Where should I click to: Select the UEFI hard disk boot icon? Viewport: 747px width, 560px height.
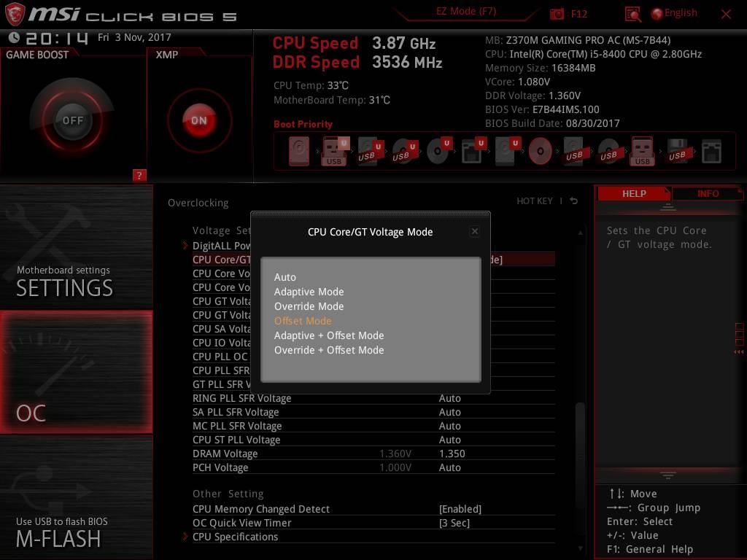pos(506,151)
